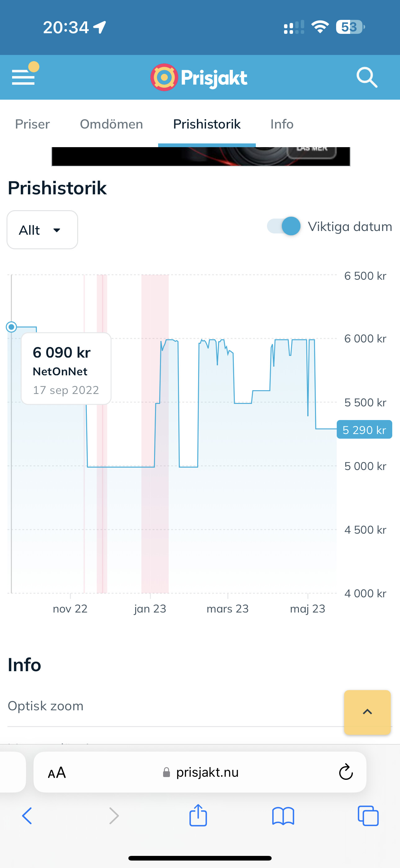Go back with Safari back arrow
Viewport: 400px width, 868px height.
click(x=27, y=816)
